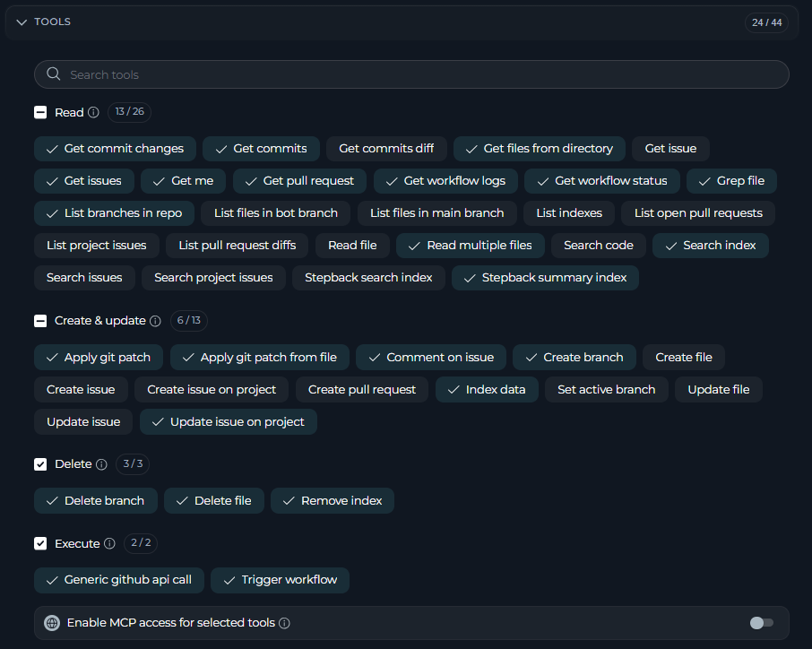Deselect the Get workflow status tool
This screenshot has width=812, height=649.
[602, 181]
